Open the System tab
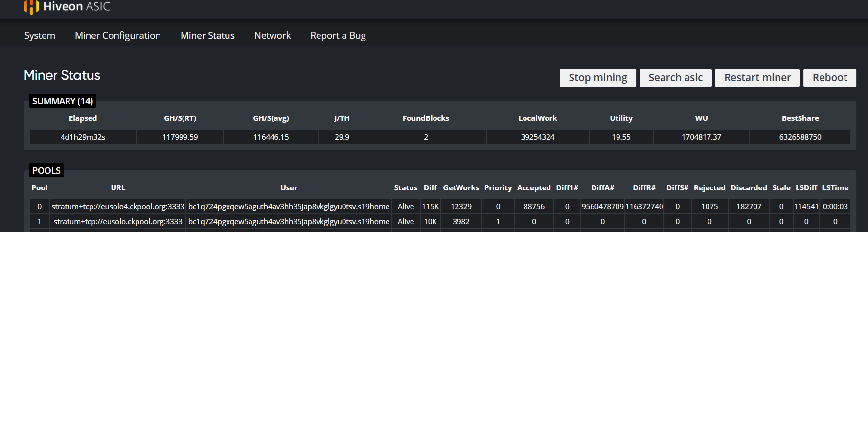 tap(40, 36)
